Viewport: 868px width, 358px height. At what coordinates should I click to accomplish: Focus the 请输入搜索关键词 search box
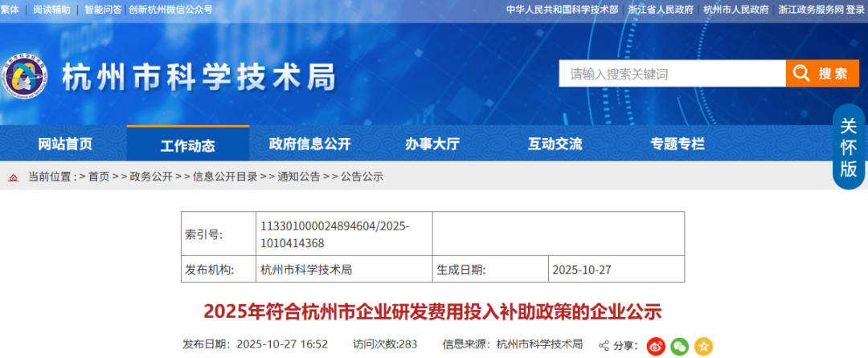[672, 74]
